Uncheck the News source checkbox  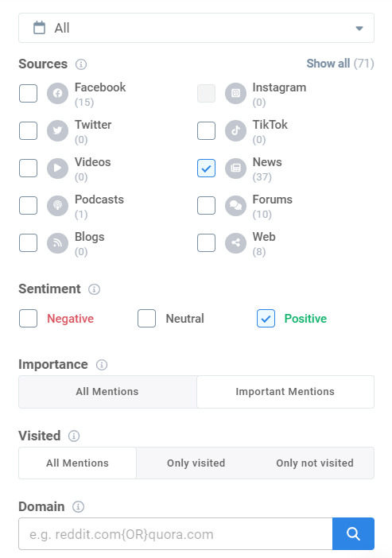[206, 168]
